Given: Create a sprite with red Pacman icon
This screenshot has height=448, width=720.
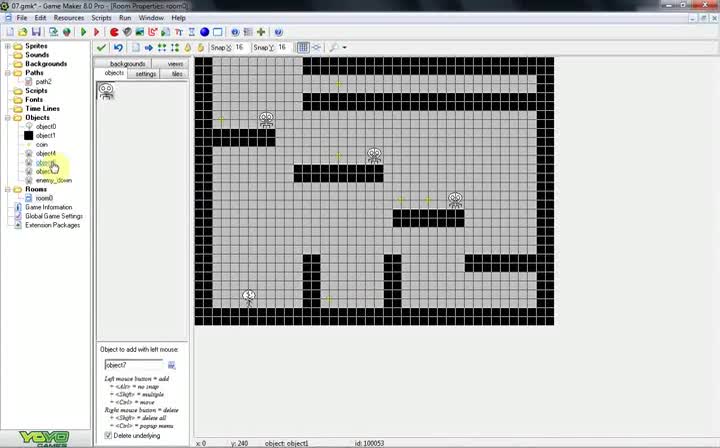Looking at the screenshot, I should (x=114, y=32).
